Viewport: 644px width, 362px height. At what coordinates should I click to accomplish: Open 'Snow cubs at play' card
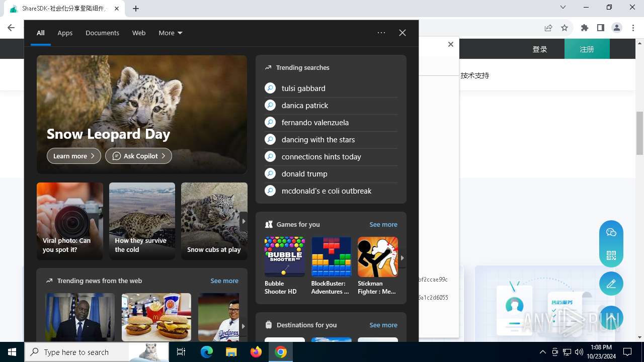click(214, 221)
